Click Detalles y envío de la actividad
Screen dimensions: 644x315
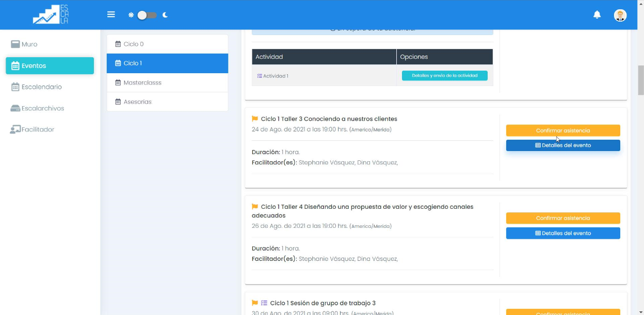444,76
